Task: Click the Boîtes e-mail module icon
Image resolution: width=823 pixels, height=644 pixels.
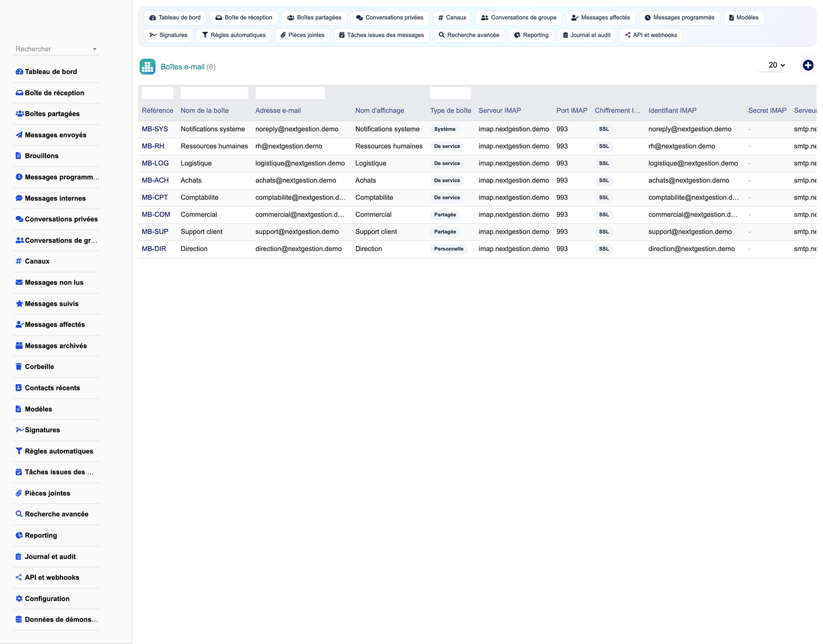Action: coord(148,67)
